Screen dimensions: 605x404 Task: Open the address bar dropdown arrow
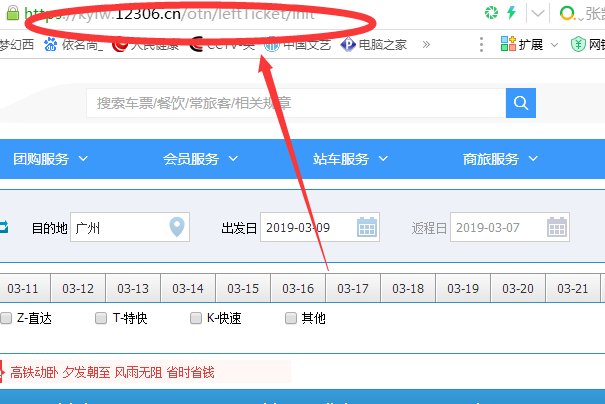[x=537, y=14]
